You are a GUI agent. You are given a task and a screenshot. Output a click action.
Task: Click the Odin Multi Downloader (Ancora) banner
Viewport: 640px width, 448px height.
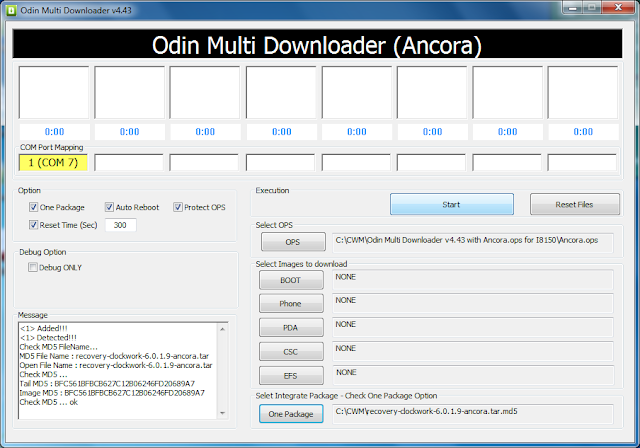[317, 44]
